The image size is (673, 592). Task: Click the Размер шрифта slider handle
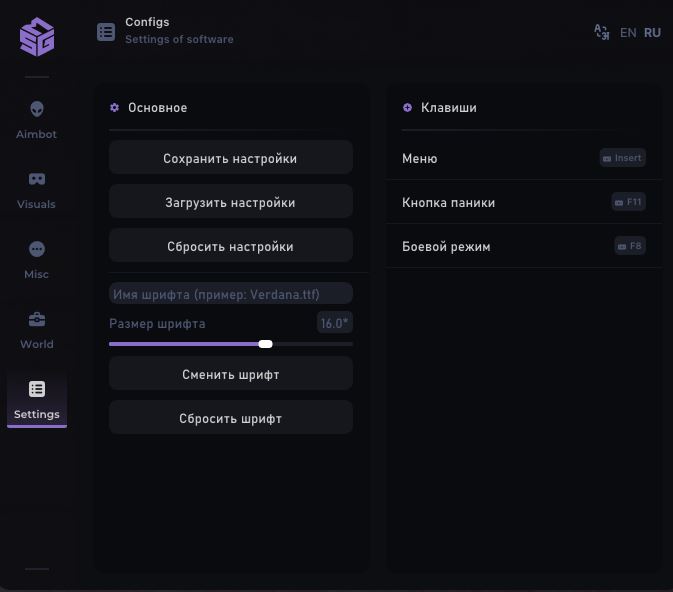tap(265, 344)
